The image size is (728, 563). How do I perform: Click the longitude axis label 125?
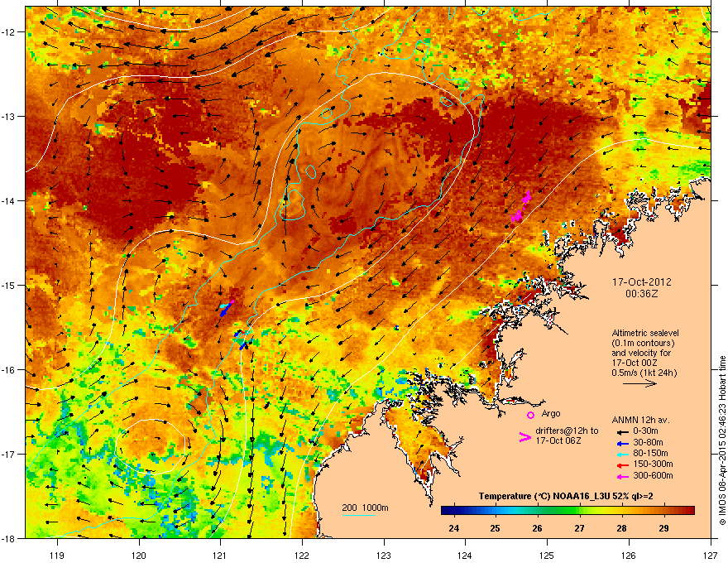click(x=547, y=555)
